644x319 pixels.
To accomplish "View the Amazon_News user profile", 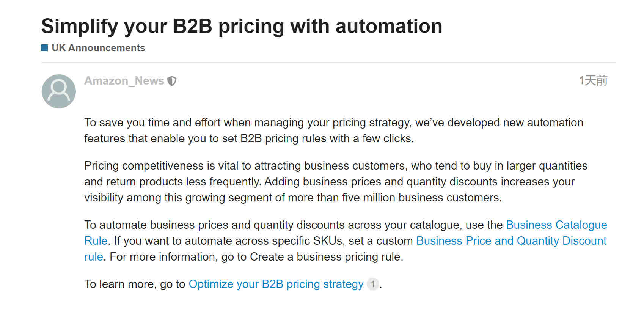I will tap(124, 81).
